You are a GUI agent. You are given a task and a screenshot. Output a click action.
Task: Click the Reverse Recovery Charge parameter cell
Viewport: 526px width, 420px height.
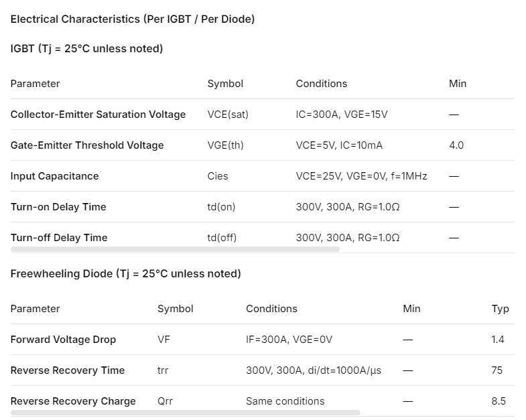click(x=73, y=401)
